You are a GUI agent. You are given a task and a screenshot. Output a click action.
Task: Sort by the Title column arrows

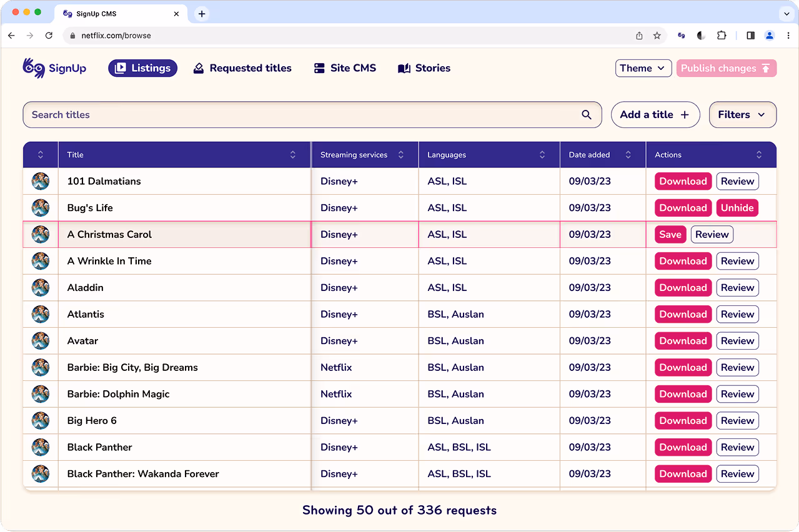pyautogui.click(x=293, y=155)
